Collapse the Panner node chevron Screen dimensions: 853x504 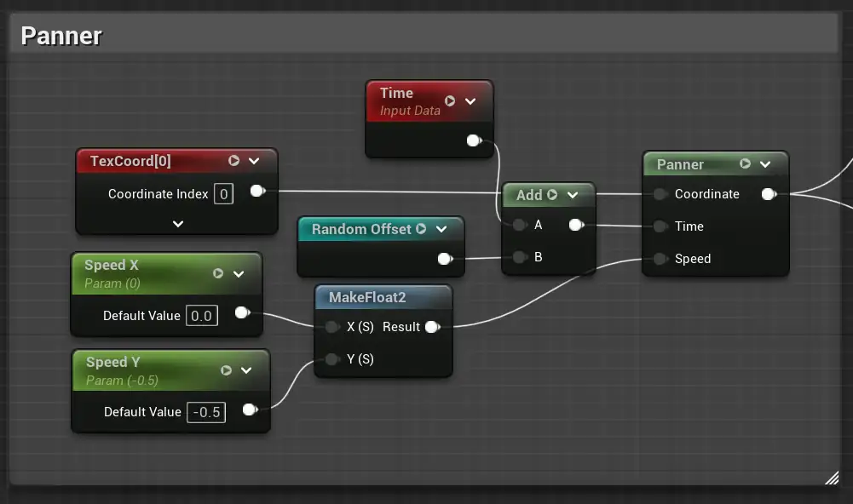point(765,164)
